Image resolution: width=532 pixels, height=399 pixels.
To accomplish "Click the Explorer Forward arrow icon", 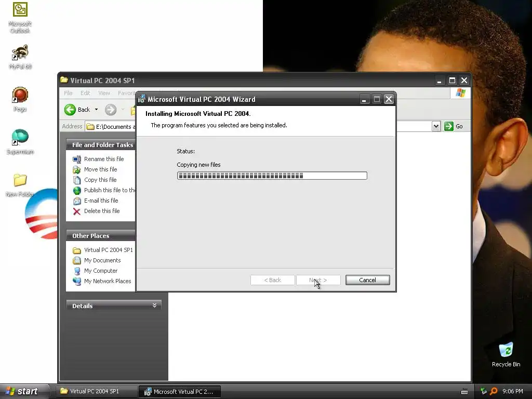I will (x=111, y=110).
